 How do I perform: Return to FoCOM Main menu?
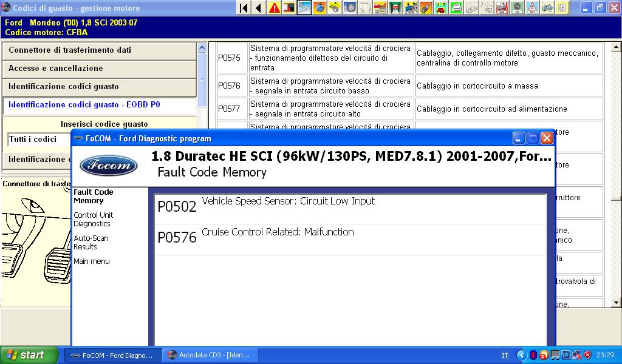[x=92, y=261]
